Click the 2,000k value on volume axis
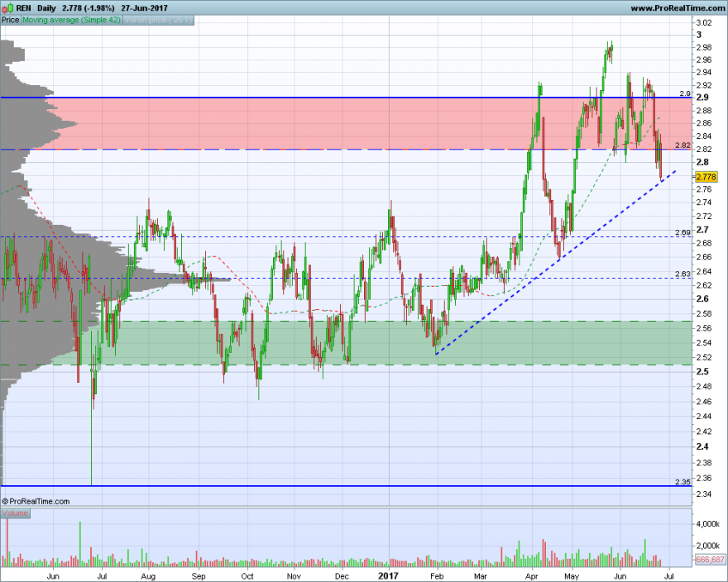Screen dimensions: 728x582 point(708,546)
